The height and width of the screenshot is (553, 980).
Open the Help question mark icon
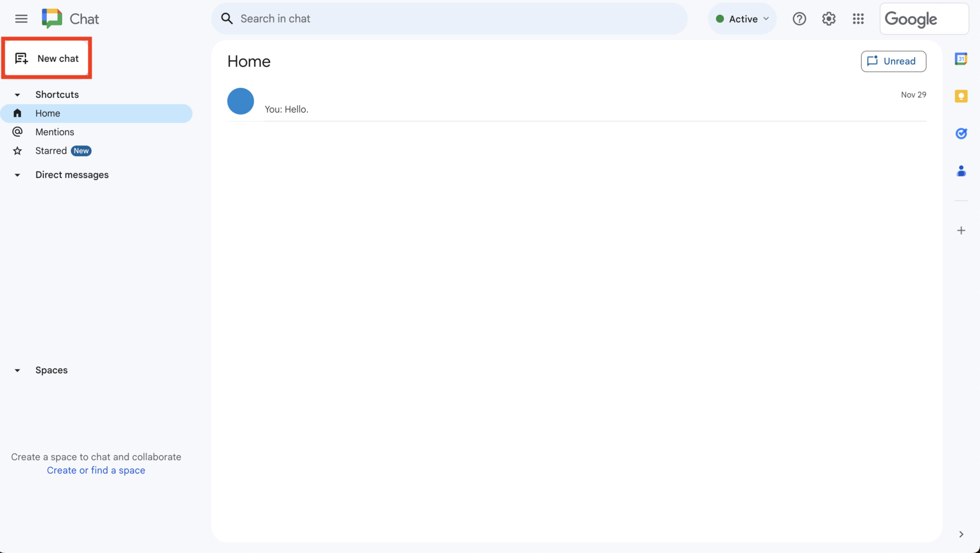[x=799, y=18]
